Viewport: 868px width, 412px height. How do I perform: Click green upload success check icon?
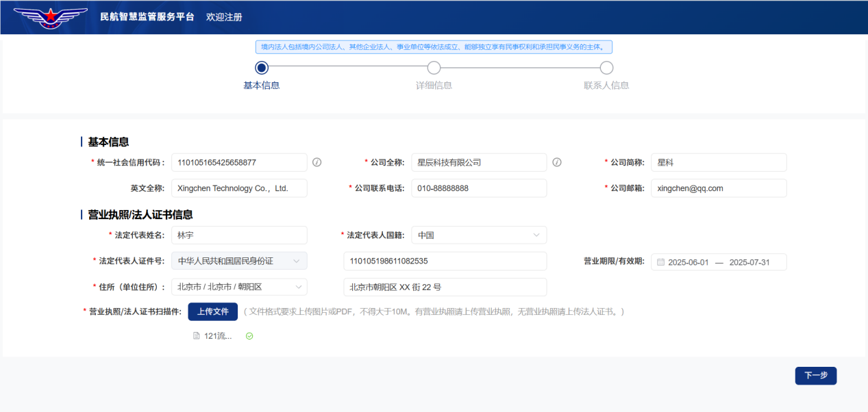pyautogui.click(x=249, y=336)
